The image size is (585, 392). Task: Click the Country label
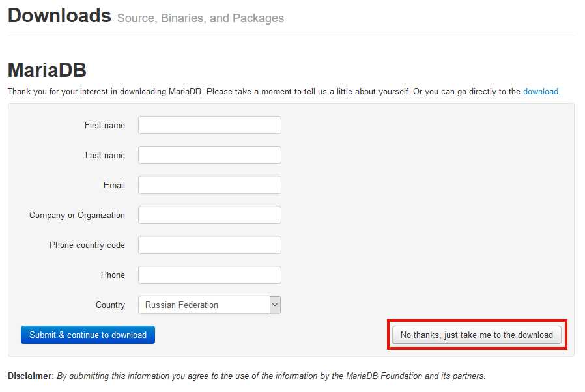pyautogui.click(x=110, y=305)
